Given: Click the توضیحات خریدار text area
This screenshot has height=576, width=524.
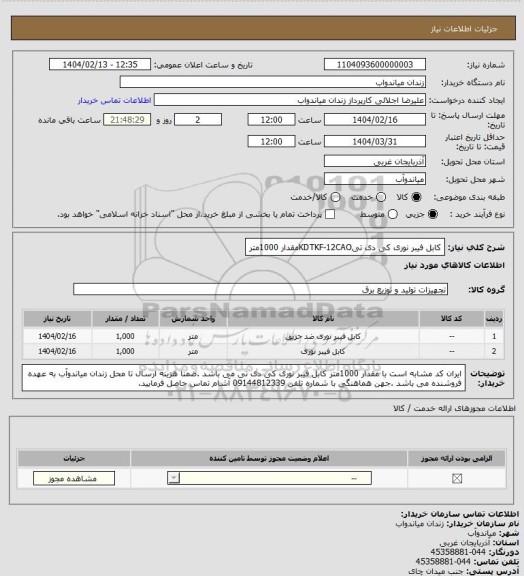Looking at the screenshot, I should click(x=244, y=378).
